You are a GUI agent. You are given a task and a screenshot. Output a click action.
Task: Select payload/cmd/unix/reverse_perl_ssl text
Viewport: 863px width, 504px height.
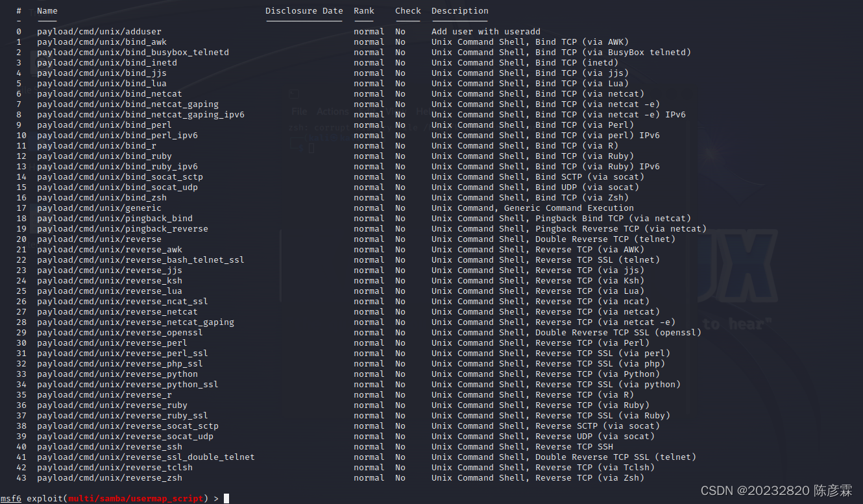click(x=123, y=354)
